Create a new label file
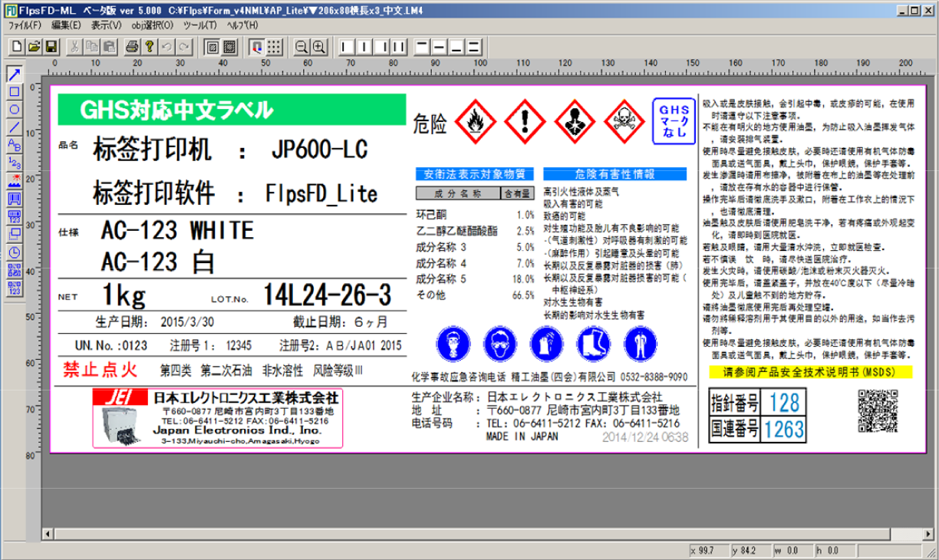This screenshot has height=560, width=939. [18, 46]
